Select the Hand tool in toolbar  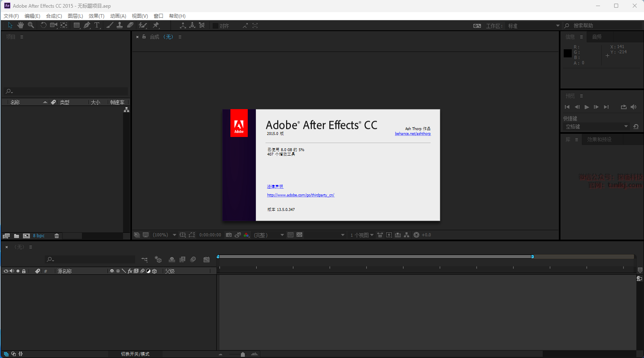coord(20,25)
